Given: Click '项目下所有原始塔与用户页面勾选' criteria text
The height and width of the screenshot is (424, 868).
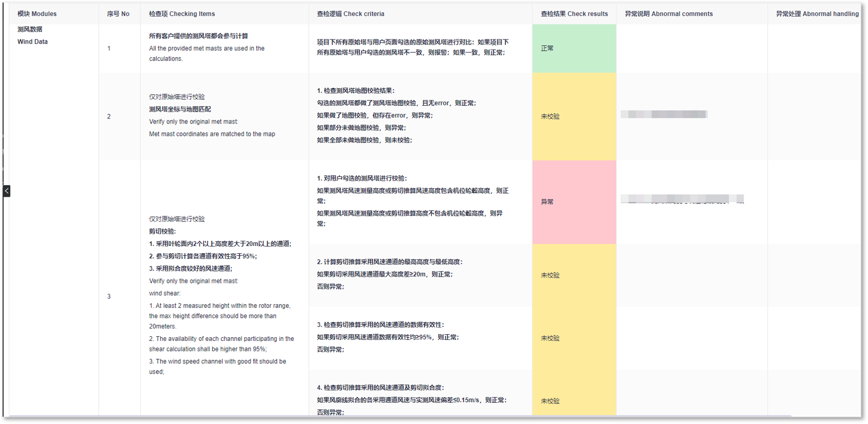Looking at the screenshot, I should [x=413, y=47].
